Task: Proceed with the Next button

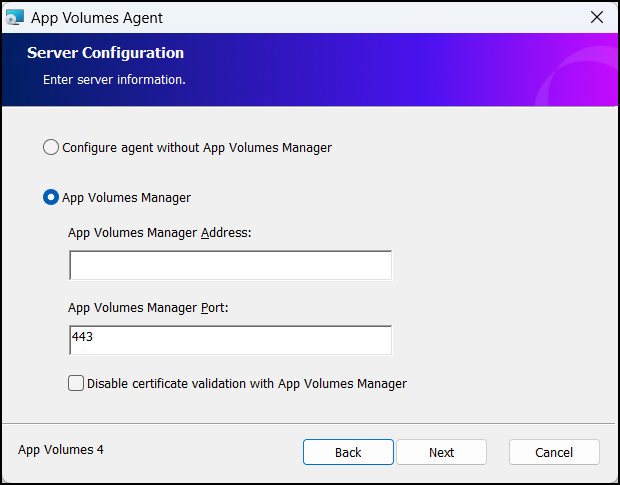Action: (x=441, y=452)
